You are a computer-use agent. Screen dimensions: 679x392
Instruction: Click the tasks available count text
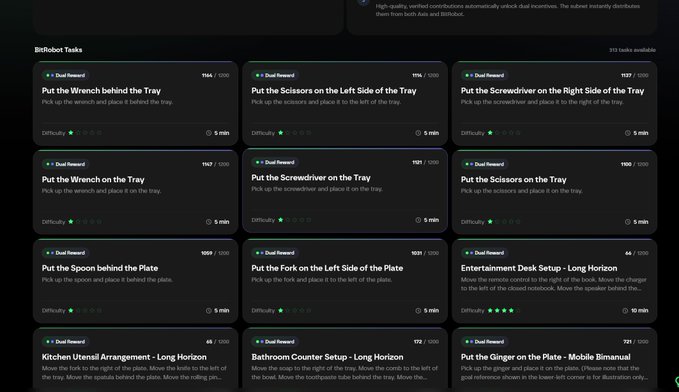pyautogui.click(x=632, y=50)
